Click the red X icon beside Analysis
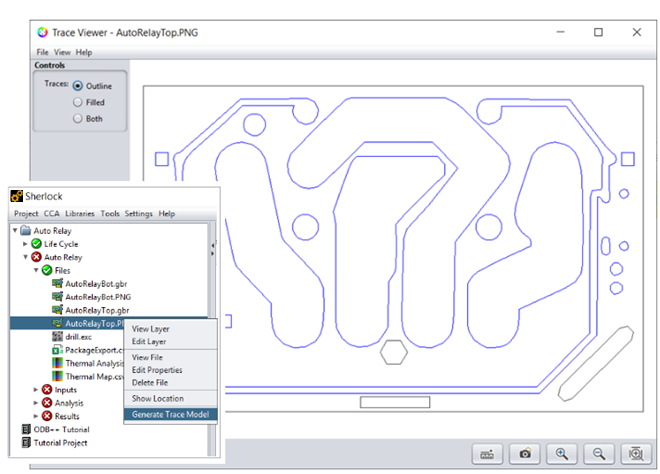This screenshot has height=474, width=660. pyautogui.click(x=47, y=403)
